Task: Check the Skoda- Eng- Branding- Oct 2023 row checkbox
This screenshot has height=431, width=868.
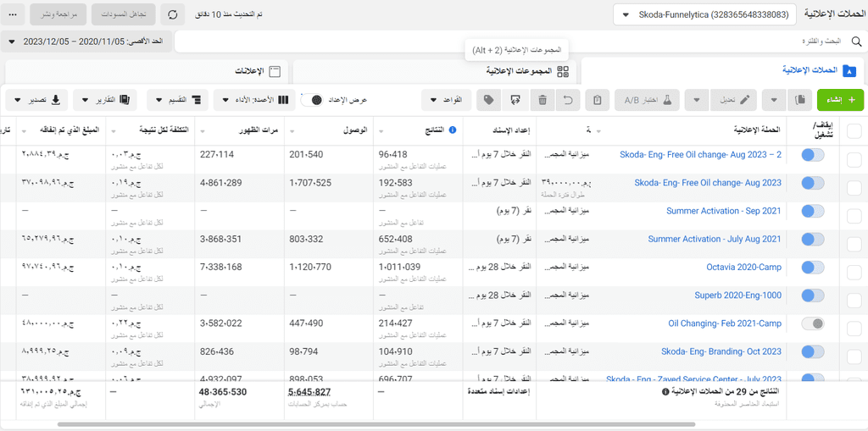Action: point(854,356)
